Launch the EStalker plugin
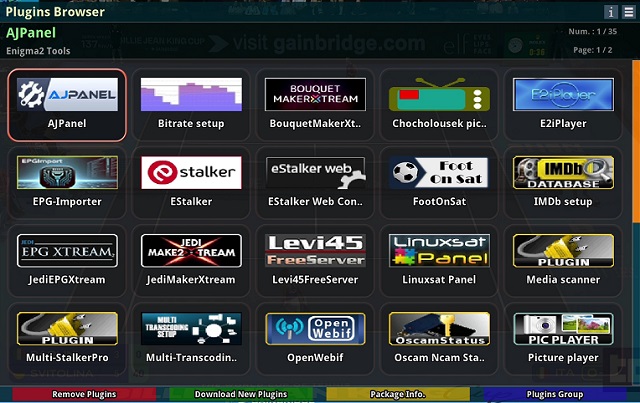Screen dimensions: 640x403 tap(191, 183)
